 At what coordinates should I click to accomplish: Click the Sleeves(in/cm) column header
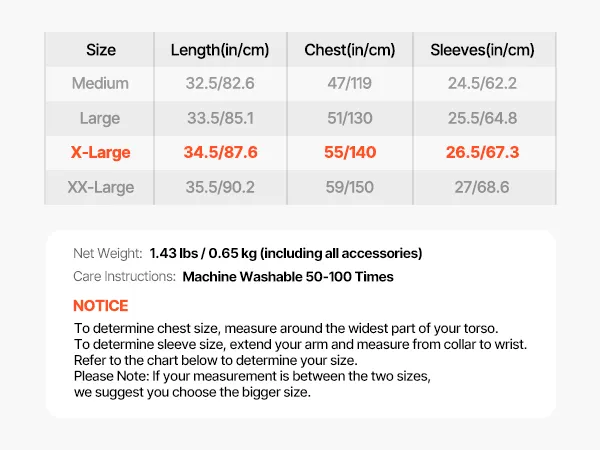click(482, 50)
